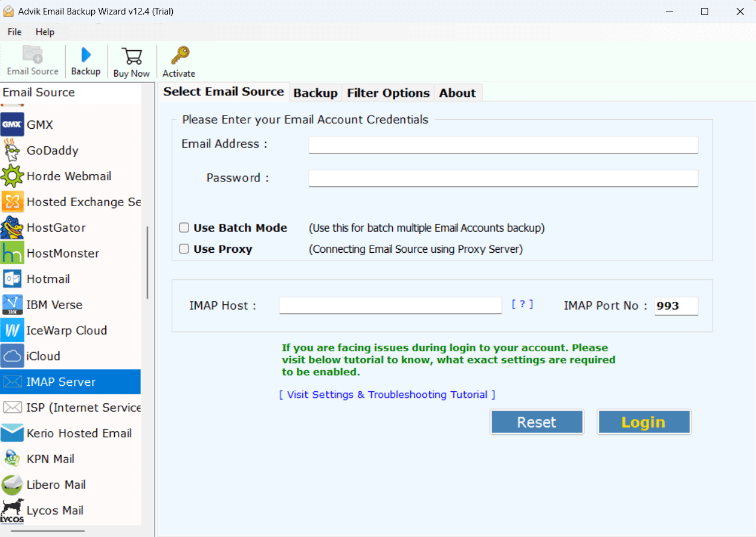
Task: Select HostMonster text entry
Action: coord(63,253)
